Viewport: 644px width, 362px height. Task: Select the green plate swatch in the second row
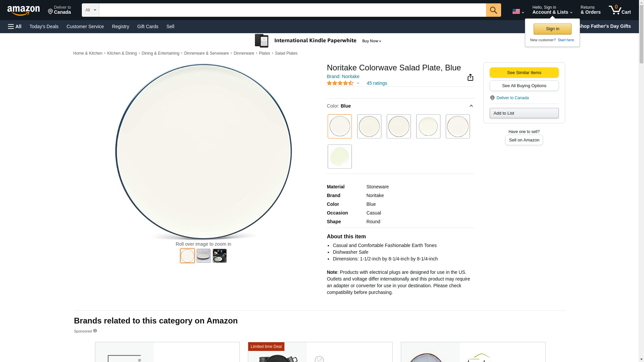point(339,157)
